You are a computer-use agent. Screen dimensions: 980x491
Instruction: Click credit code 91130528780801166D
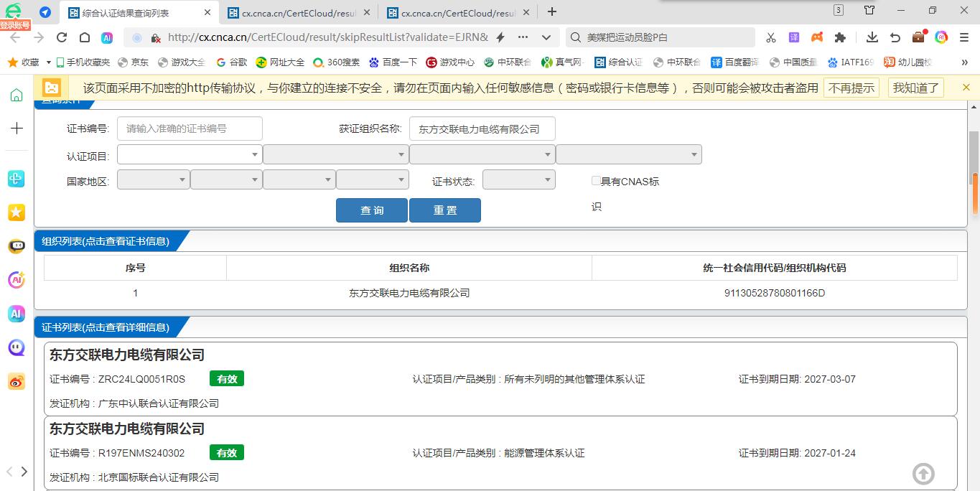click(775, 293)
